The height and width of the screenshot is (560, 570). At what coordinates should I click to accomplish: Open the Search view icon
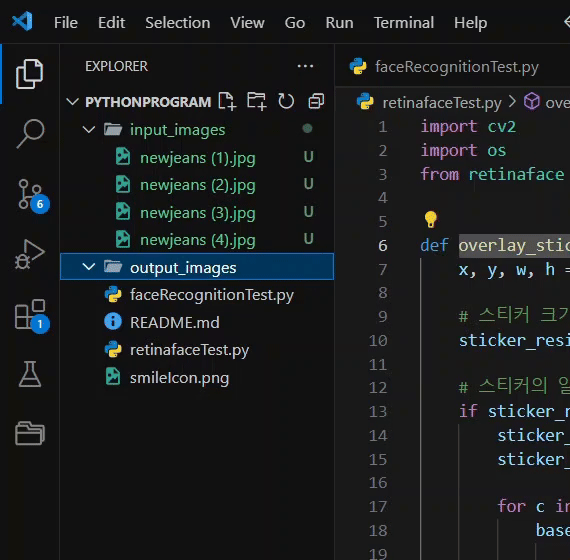coord(30,133)
